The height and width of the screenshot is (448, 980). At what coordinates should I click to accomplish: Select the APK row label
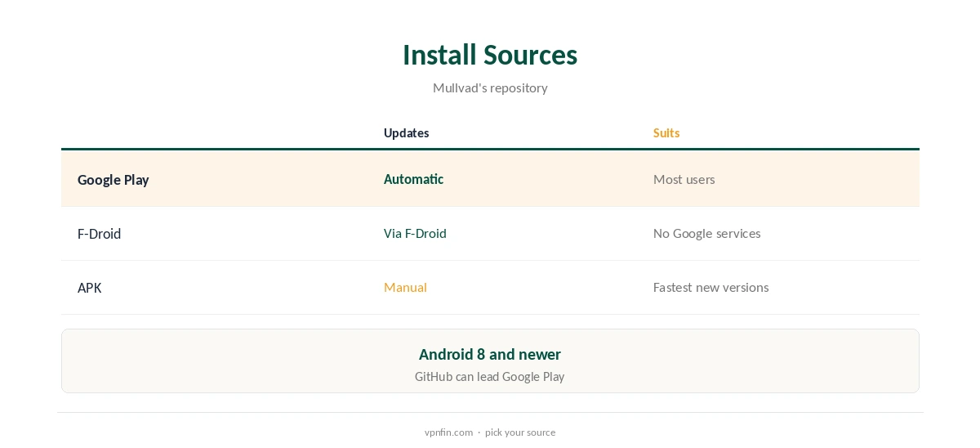coord(90,288)
